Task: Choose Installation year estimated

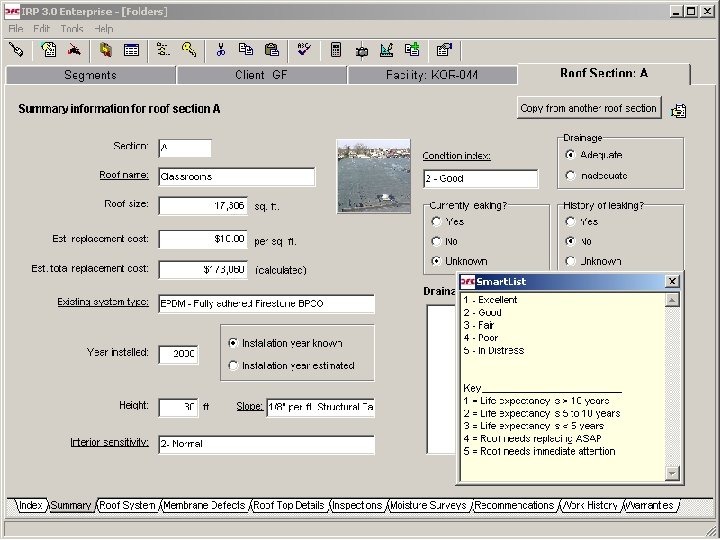Action: tap(234, 366)
